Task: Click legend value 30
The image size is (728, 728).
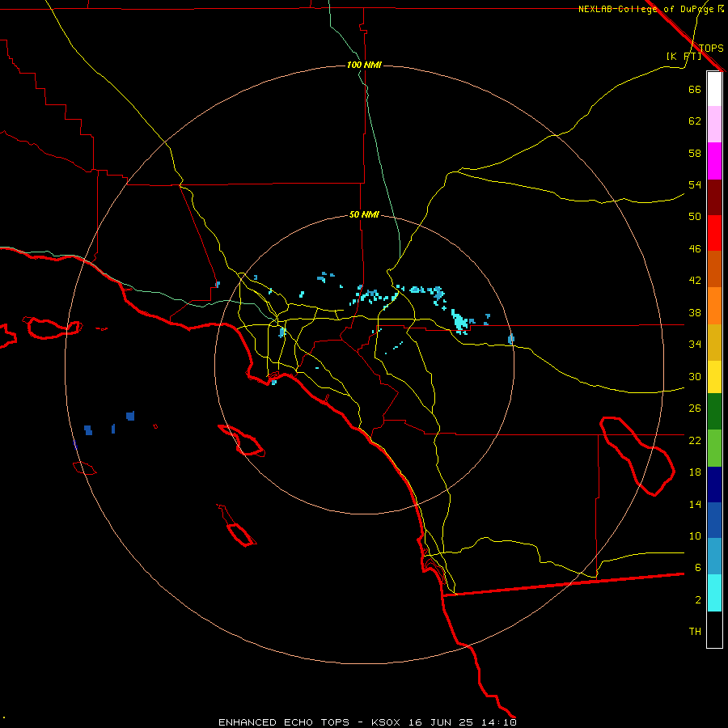Action: tap(695, 376)
